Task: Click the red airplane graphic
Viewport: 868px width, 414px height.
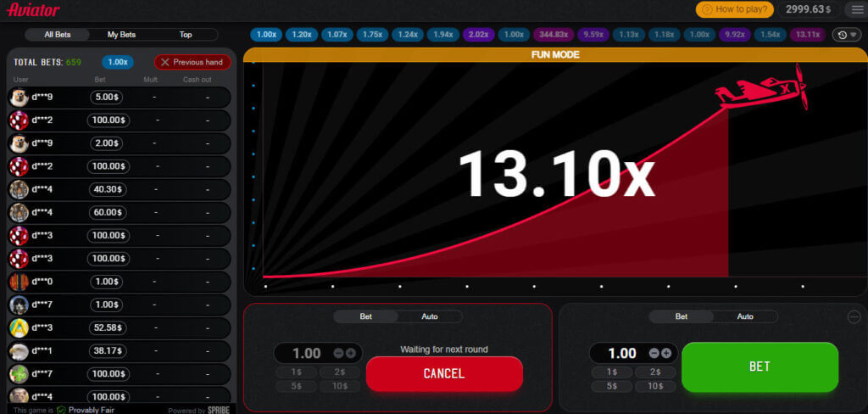Action: click(761, 89)
